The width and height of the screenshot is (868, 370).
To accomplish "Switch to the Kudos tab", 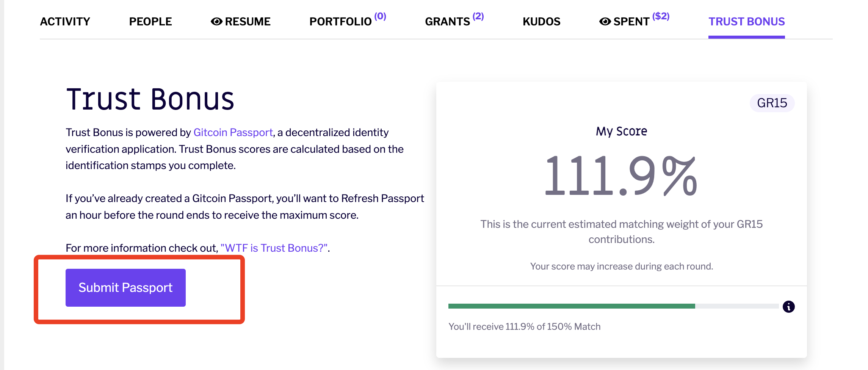I will click(x=541, y=22).
